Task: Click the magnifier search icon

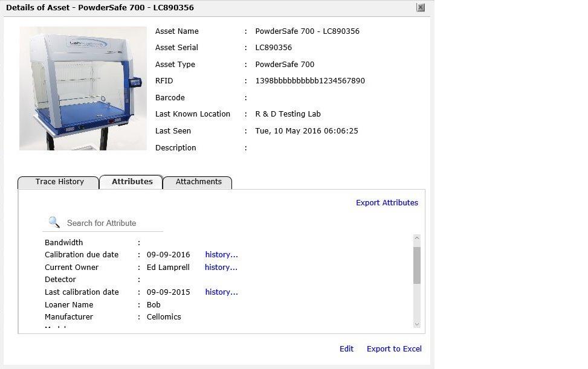Action: pos(54,222)
